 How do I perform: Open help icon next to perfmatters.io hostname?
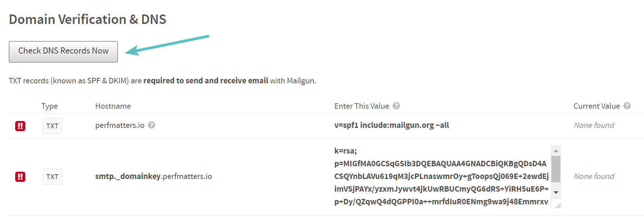coord(152,125)
